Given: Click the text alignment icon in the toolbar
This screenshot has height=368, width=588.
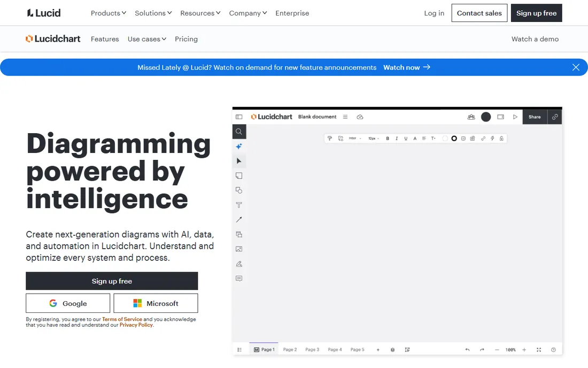Looking at the screenshot, I should click(x=424, y=139).
